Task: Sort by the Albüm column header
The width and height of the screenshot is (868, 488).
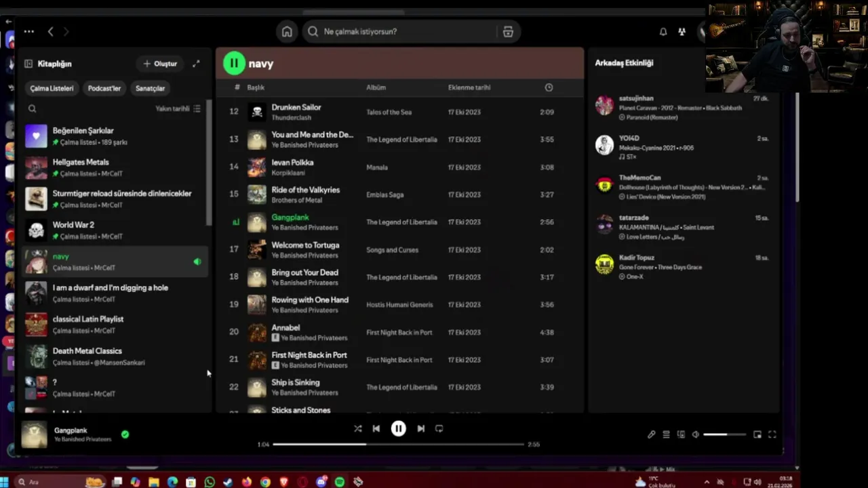Action: [376, 87]
